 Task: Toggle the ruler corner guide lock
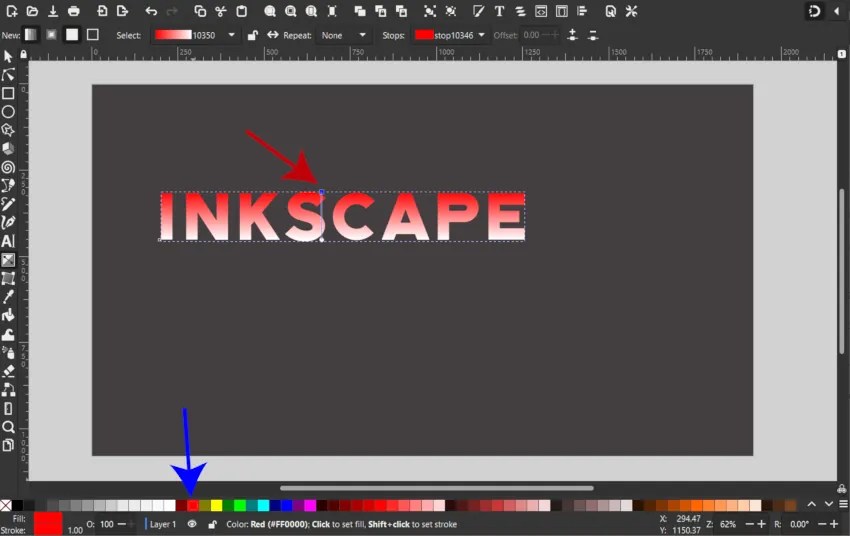point(23,54)
